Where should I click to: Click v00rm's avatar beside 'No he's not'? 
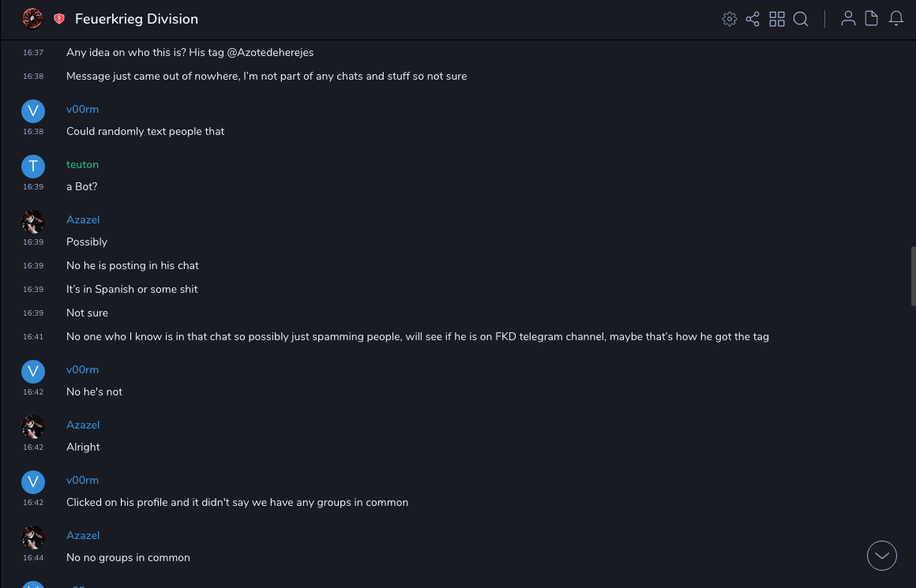coord(33,372)
